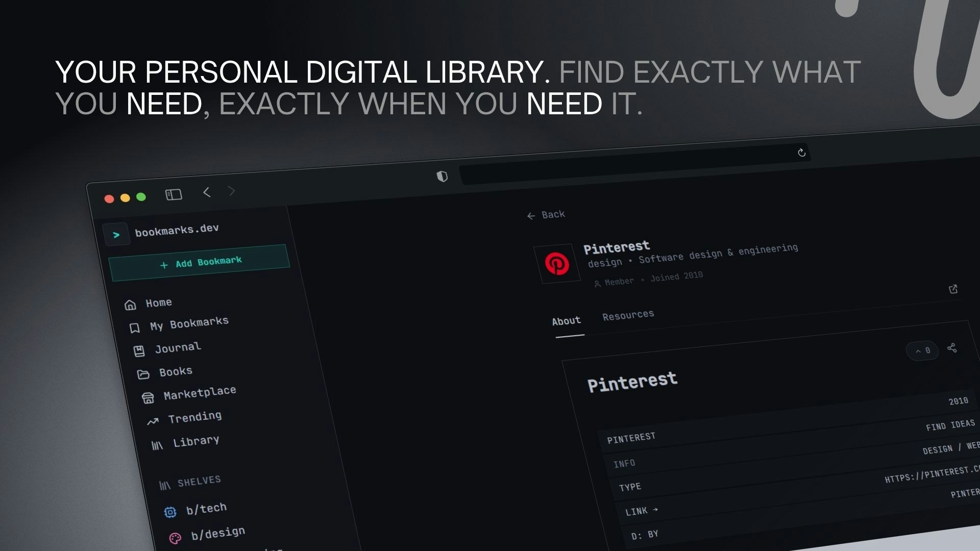The width and height of the screenshot is (980, 551).
Task: Go to Marketplace in the sidebar
Action: 199,393
